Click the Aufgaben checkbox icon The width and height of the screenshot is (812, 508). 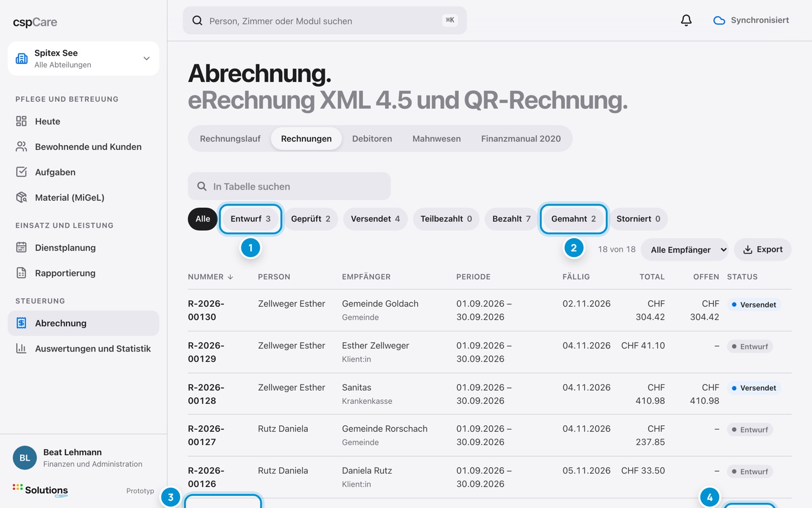click(x=21, y=172)
